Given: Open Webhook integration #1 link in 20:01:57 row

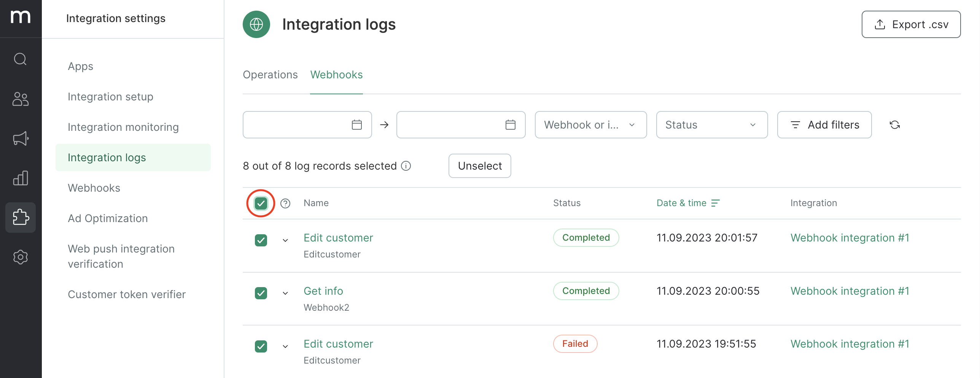Looking at the screenshot, I should click(x=850, y=238).
